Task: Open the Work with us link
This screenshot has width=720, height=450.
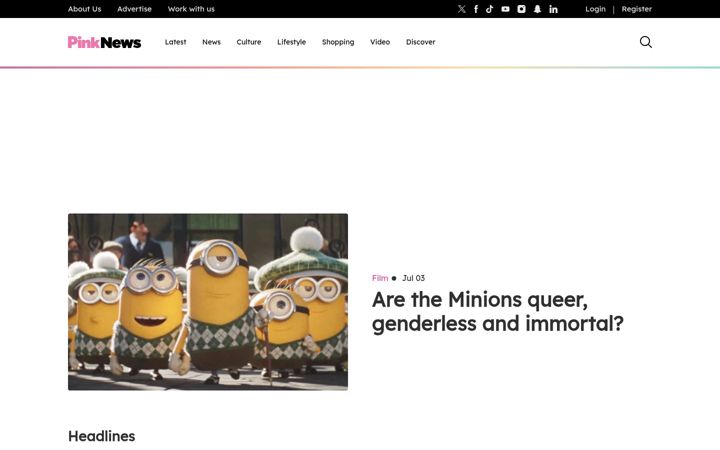Action: pyautogui.click(x=191, y=9)
